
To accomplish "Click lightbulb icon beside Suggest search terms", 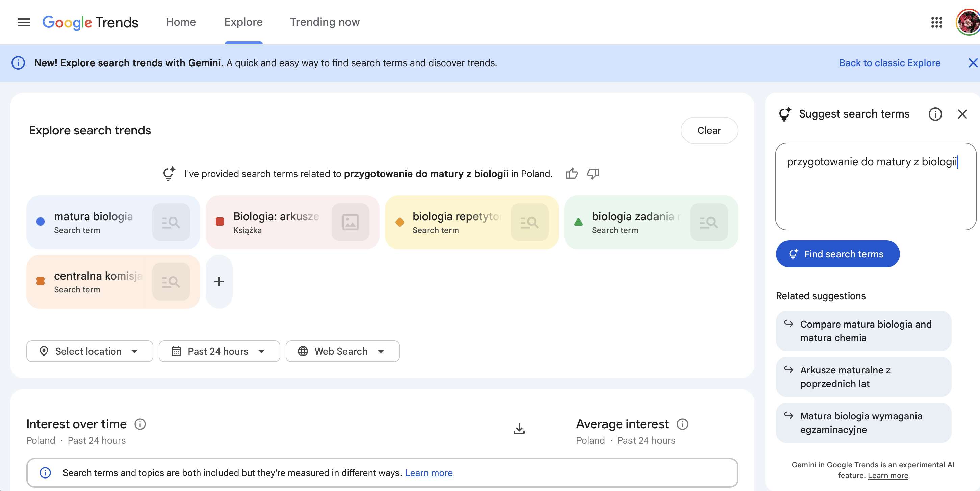I will pos(785,114).
